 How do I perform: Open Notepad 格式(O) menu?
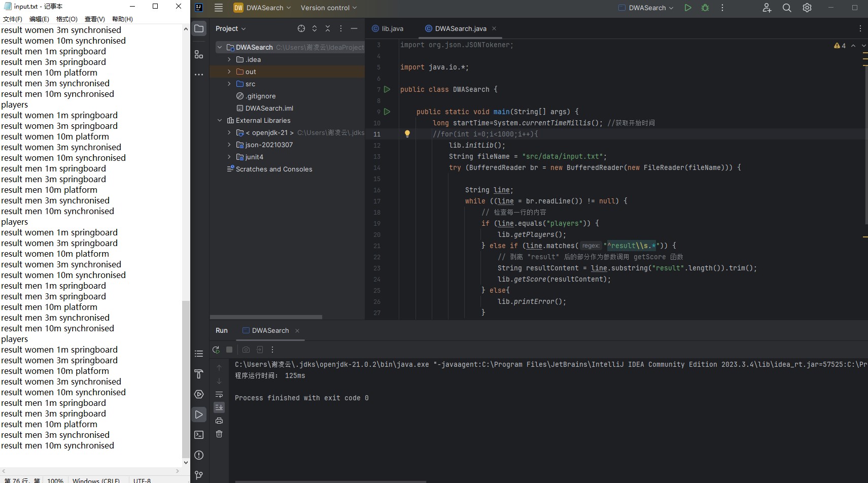[x=67, y=19]
